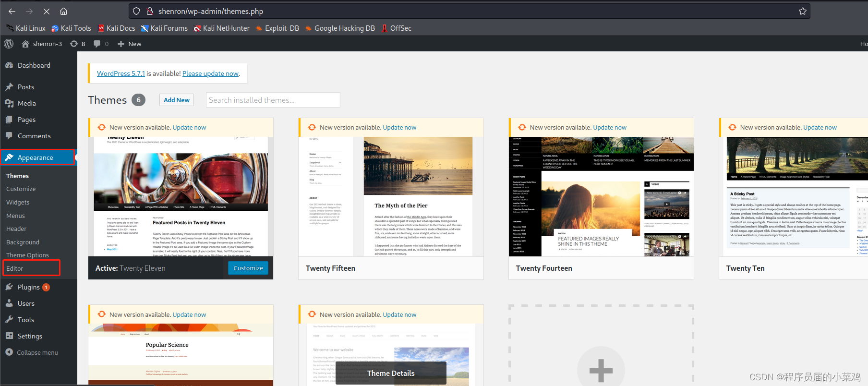This screenshot has height=386, width=868.
Task: Focus the Search installed themes field
Action: 273,100
